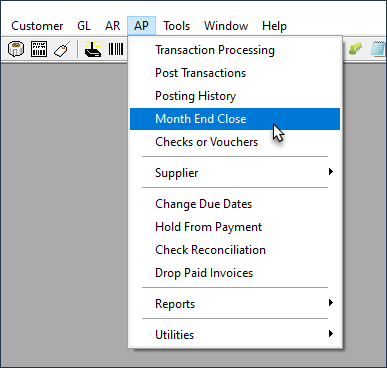Viewport: 387px width, 368px height.
Task: Open Check Reconciliation
Action: (235, 250)
